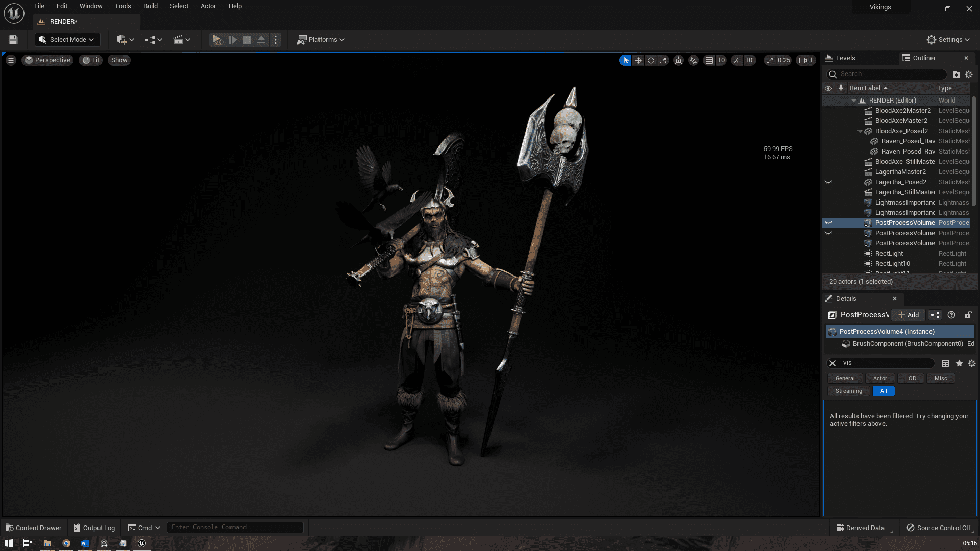Open the Content Drawer

[34, 528]
